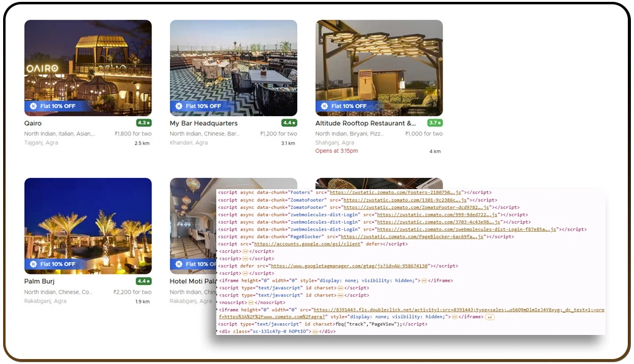Screen dimensions: 634x364
Task: Click the Palm Burj restaurant photo
Action: tap(87, 226)
